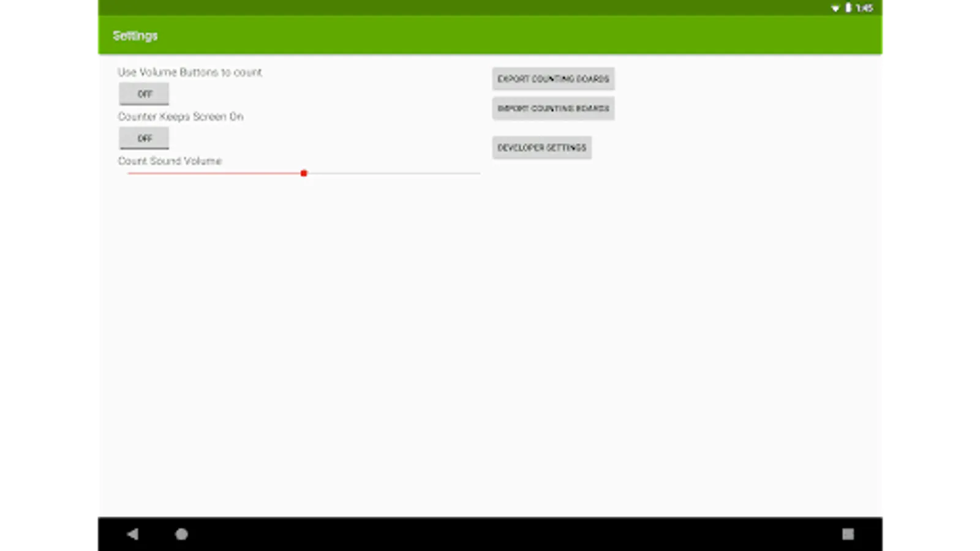The image size is (980, 551).
Task: Click the Import Counting Boards button
Action: (553, 108)
